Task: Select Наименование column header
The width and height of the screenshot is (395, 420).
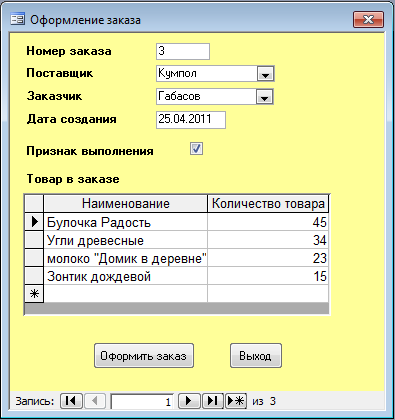Action: coord(125,203)
